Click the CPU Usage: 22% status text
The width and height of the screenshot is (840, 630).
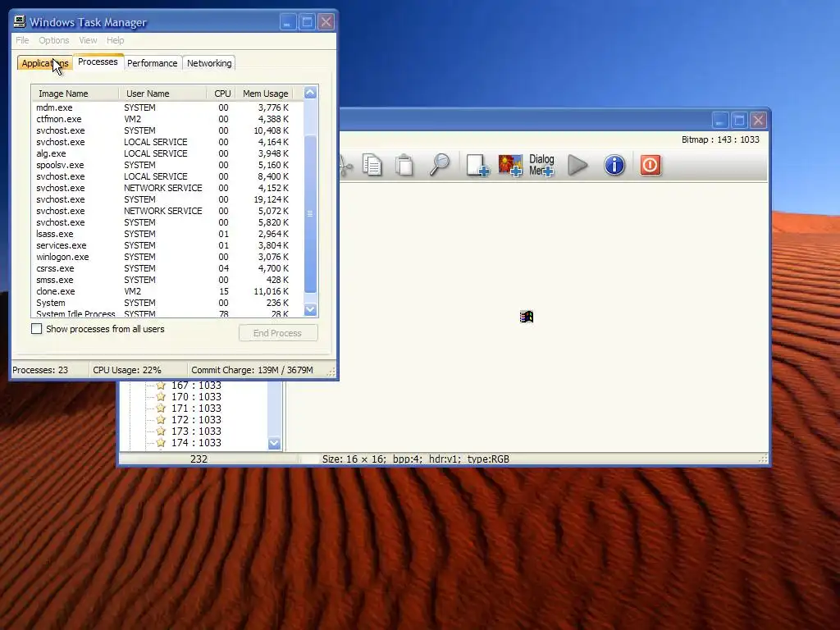127,370
